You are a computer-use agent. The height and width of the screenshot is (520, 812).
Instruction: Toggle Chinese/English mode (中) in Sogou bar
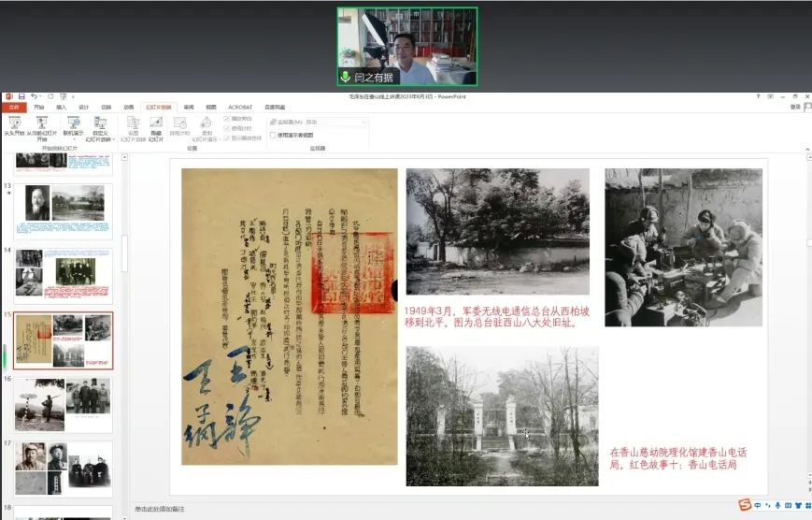tap(758, 505)
